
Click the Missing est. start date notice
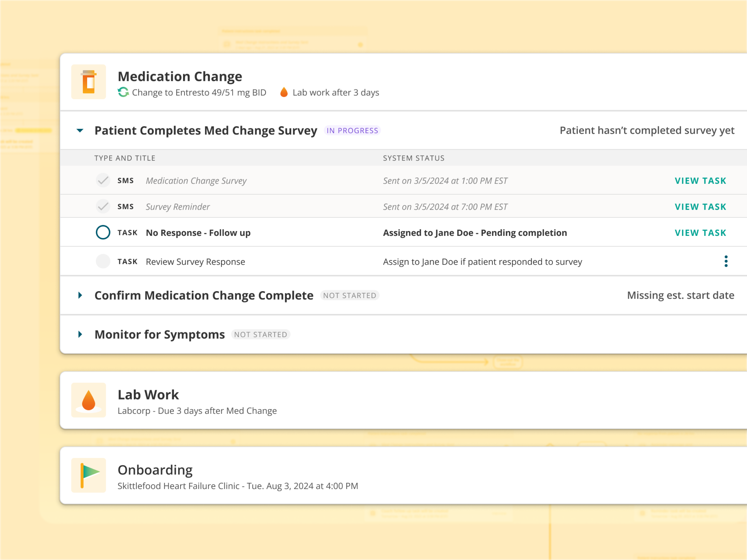click(680, 295)
